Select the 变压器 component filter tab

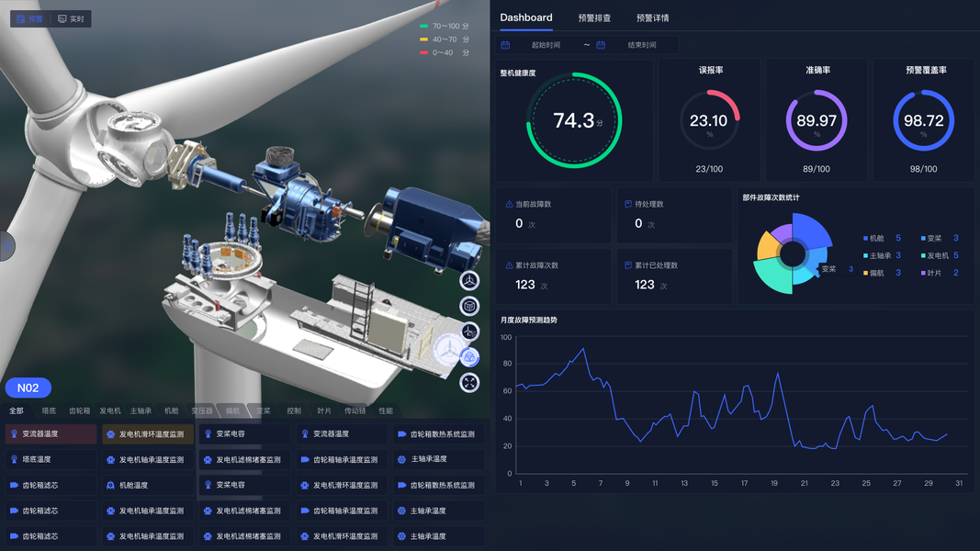point(202,410)
